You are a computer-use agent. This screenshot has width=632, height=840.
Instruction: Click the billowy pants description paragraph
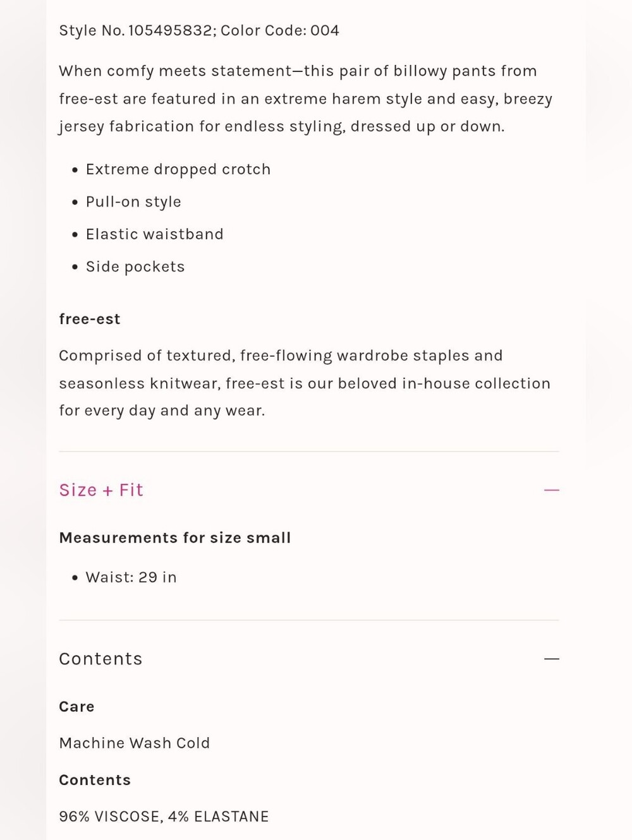[x=306, y=99]
